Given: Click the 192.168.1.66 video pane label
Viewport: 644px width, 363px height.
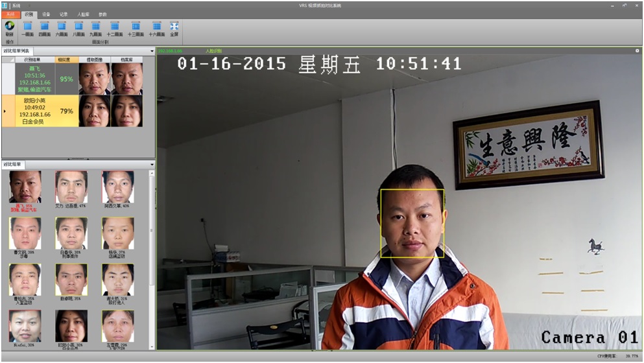Looking at the screenshot, I should (x=170, y=51).
